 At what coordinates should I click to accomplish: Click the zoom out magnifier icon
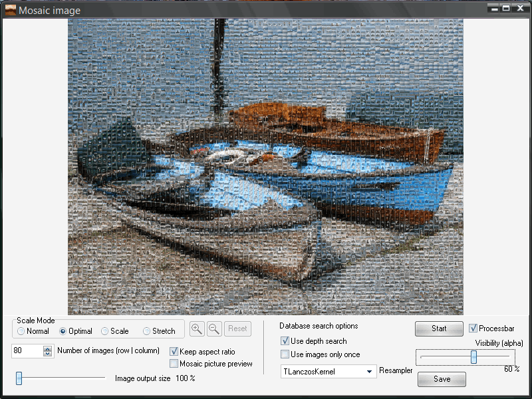[x=214, y=329]
